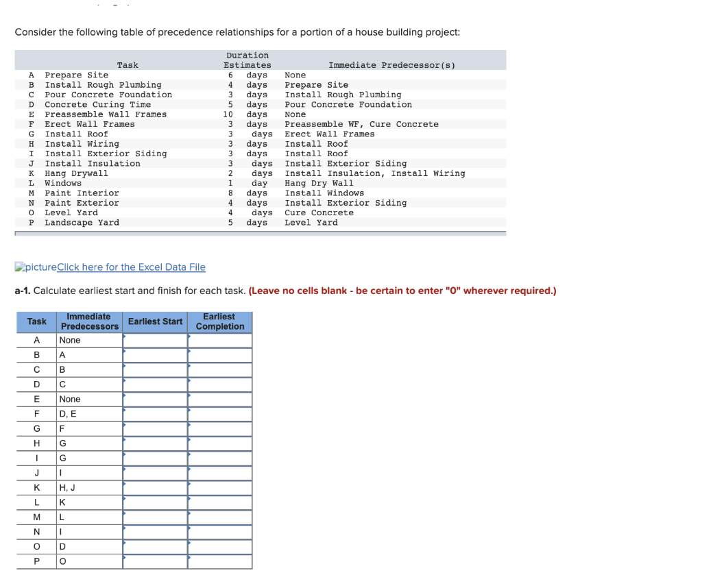Click 'Landscape Yard' task text
This screenshot has height=588, width=702.
[x=82, y=223]
